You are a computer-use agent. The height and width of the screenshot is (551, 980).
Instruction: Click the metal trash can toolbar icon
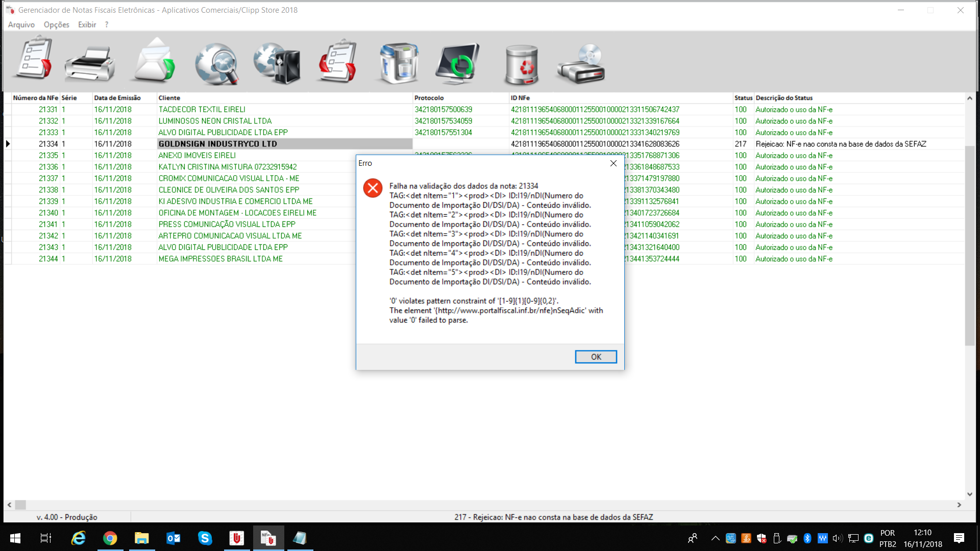[521, 64]
